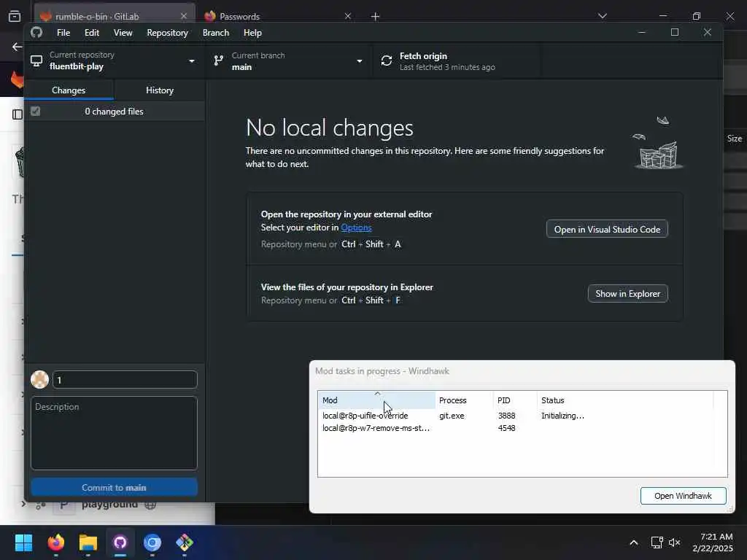Click the git.exe process cell
Image resolution: width=747 pixels, height=560 pixels.
tap(452, 415)
